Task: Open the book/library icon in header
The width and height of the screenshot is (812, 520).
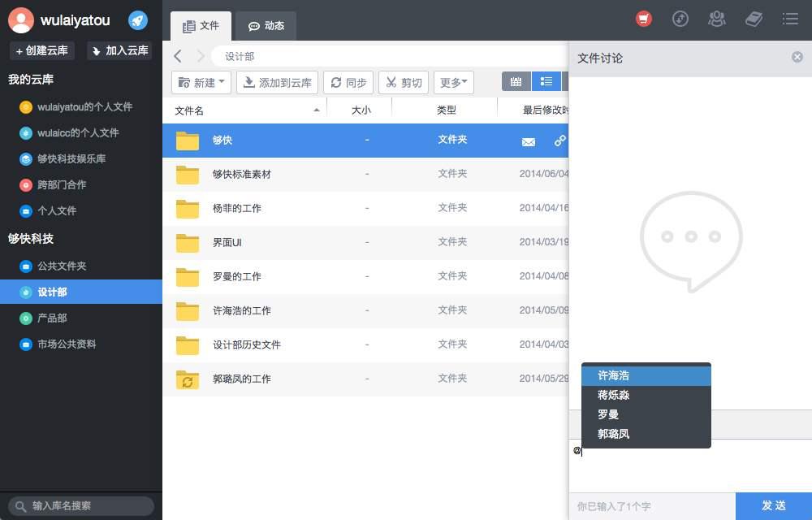Action: [754, 19]
